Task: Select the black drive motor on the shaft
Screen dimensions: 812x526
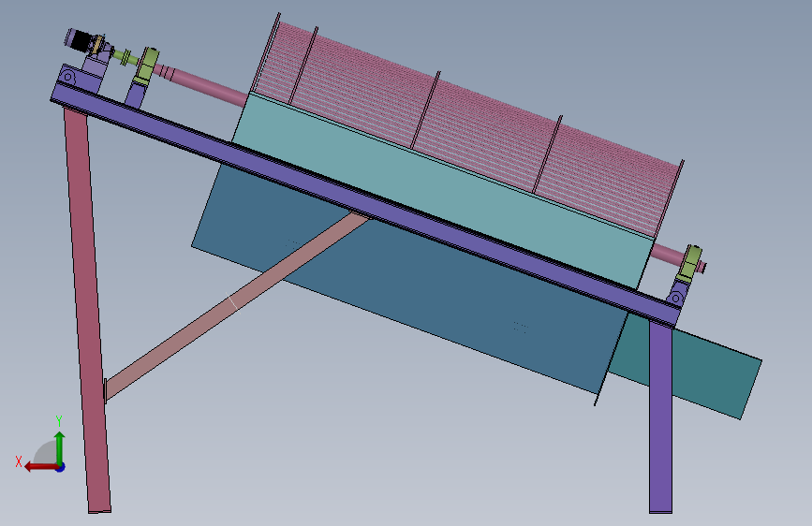Action: tap(80, 39)
